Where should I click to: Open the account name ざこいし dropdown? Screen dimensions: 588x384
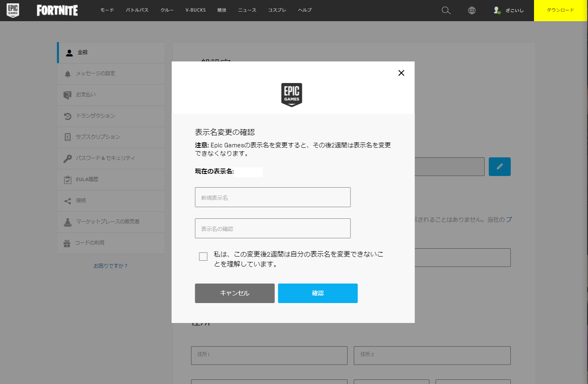coord(514,10)
